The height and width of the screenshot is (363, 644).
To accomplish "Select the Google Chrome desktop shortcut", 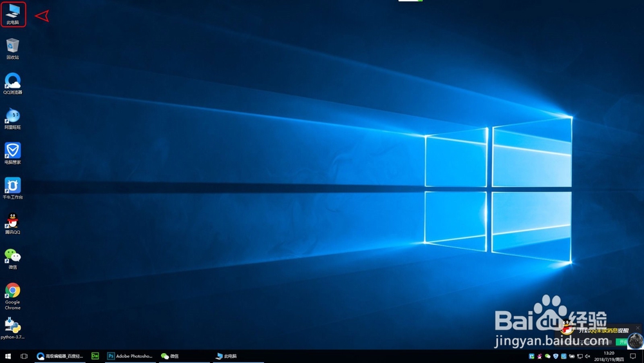I will click(x=13, y=297).
